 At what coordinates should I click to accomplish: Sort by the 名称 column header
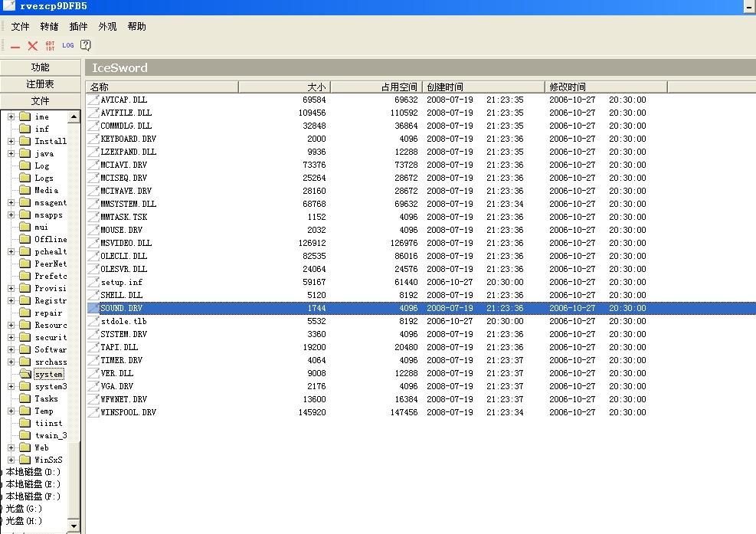point(162,87)
